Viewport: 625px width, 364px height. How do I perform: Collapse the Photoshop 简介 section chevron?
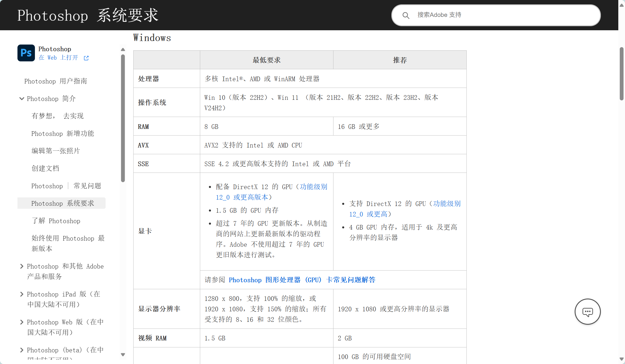pos(22,99)
